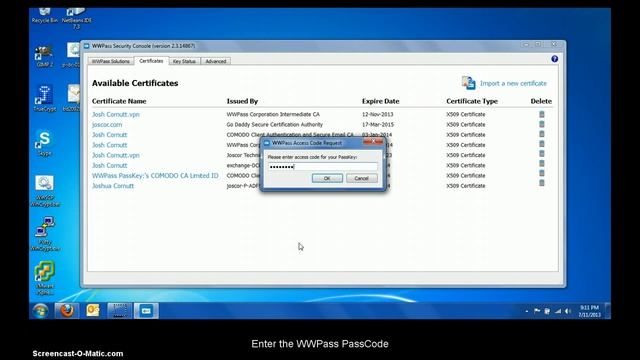
Task: Delete the COMODO Client Authentication Josh Cornutt certificate
Action: (542, 135)
